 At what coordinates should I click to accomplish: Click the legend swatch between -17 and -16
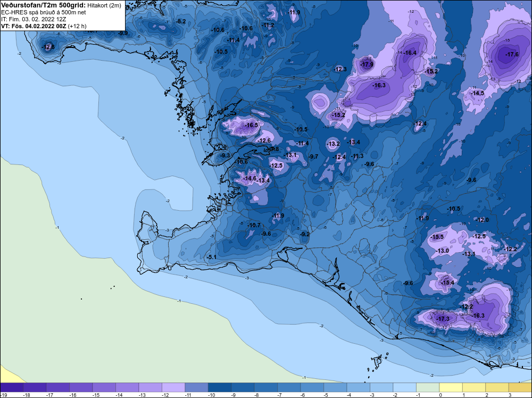tap(58, 387)
